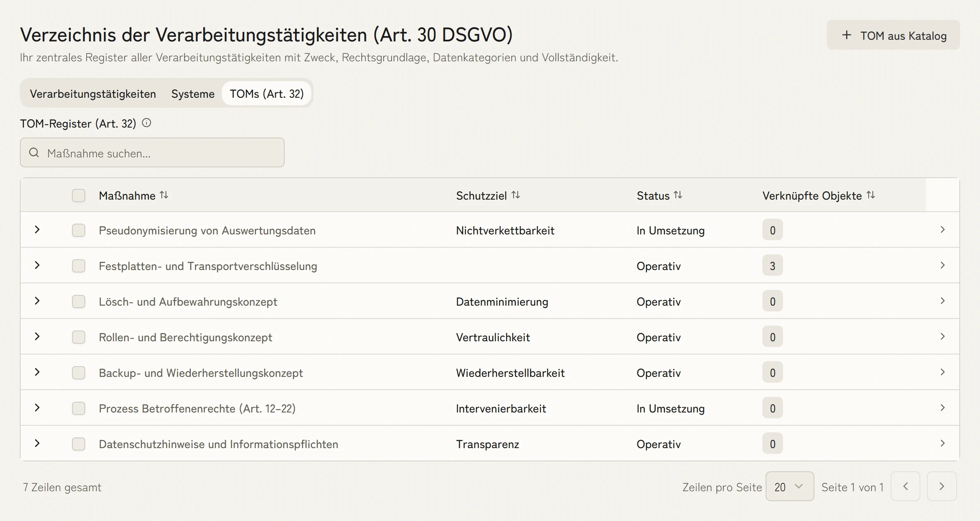Check the Backup- und Wiederherstellungskonzept row
Image resolution: width=980 pixels, height=521 pixels.
79,373
